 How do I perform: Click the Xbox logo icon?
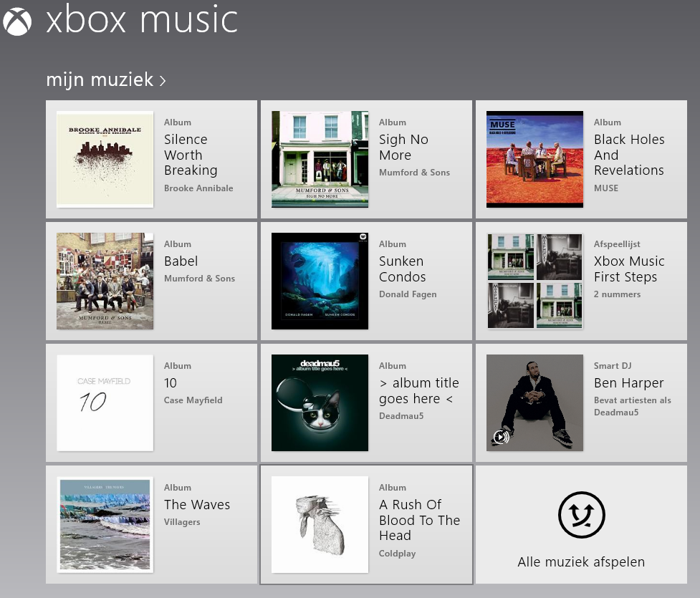(x=17, y=21)
